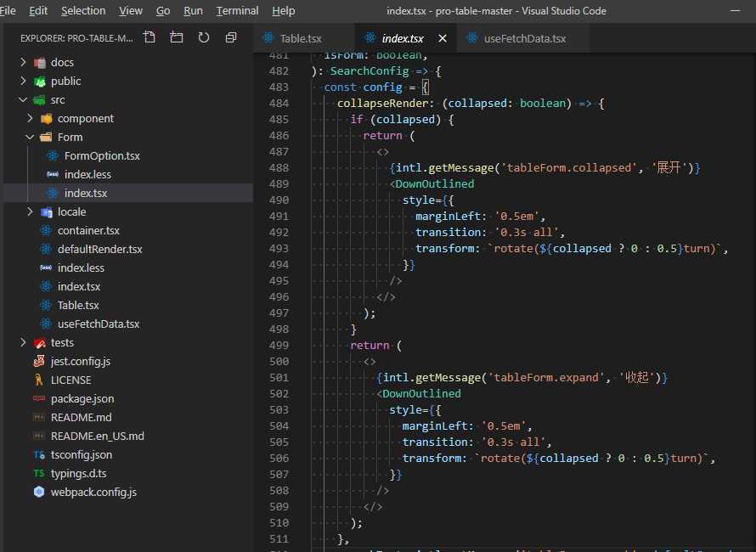Switch to the useFetchData.tsx tab

(x=524, y=39)
